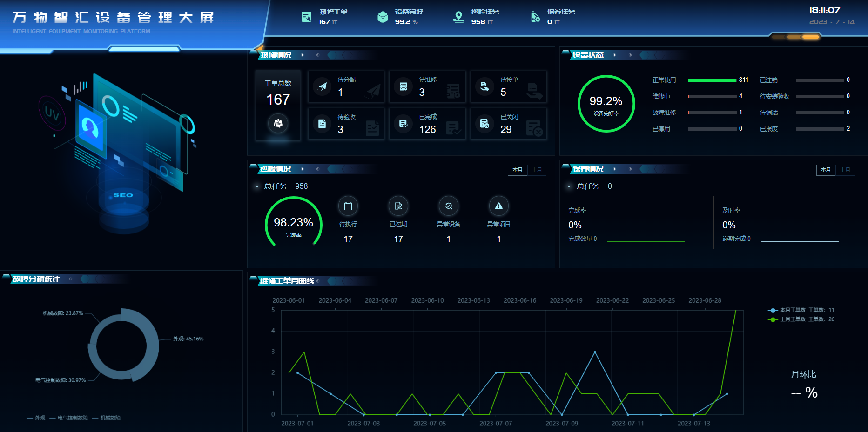Click the 设备完好 cube icon

click(383, 17)
